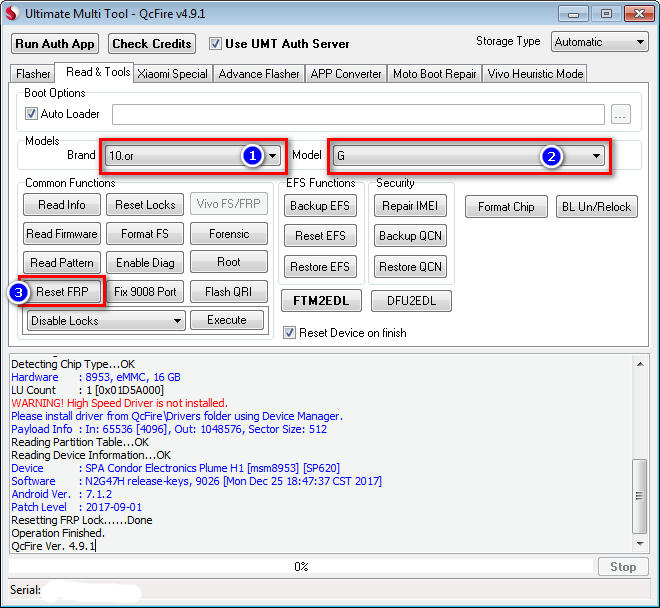660x608 pixels.
Task: Click the Run Auth App button
Action: pyautogui.click(x=55, y=44)
